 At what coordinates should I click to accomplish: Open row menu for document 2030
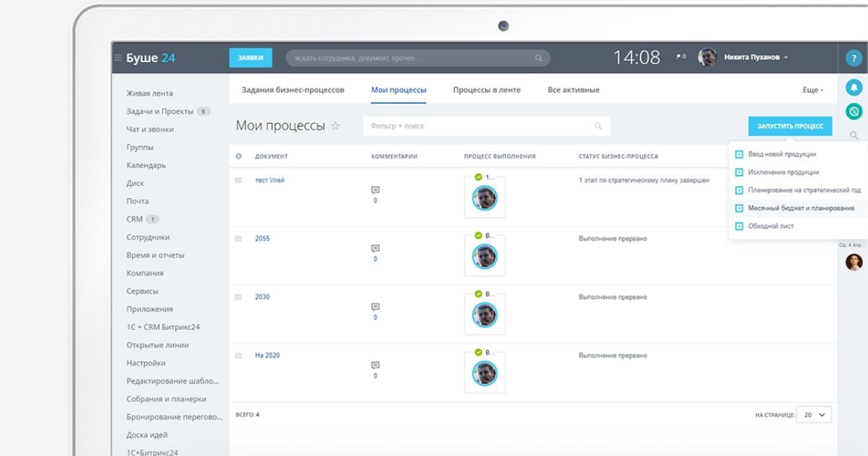238,297
